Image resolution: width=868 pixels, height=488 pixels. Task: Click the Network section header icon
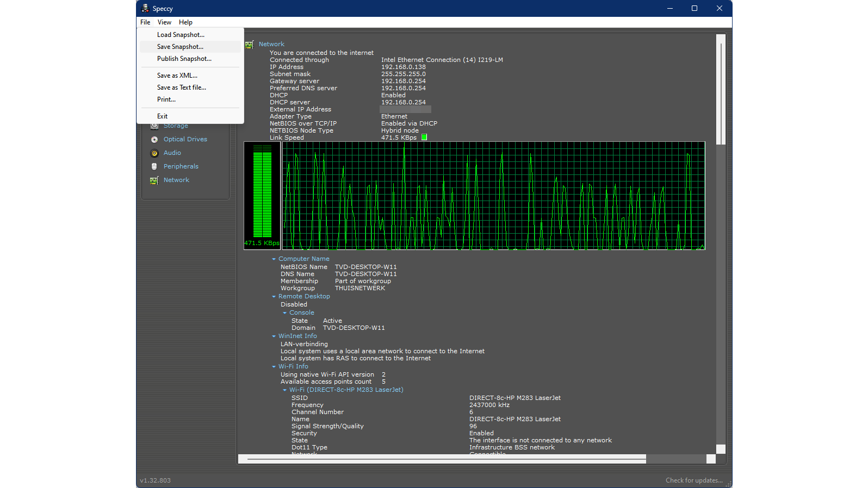pos(250,45)
